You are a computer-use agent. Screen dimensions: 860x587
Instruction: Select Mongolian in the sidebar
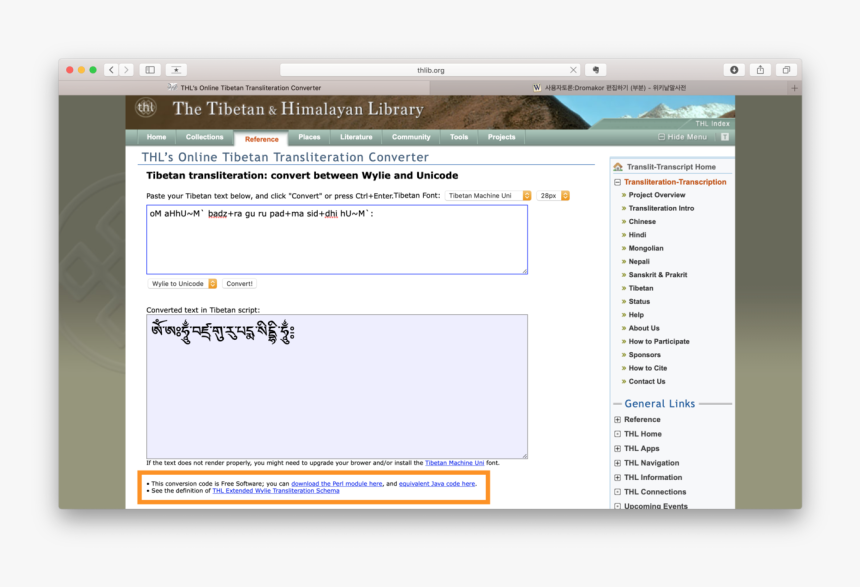646,249
